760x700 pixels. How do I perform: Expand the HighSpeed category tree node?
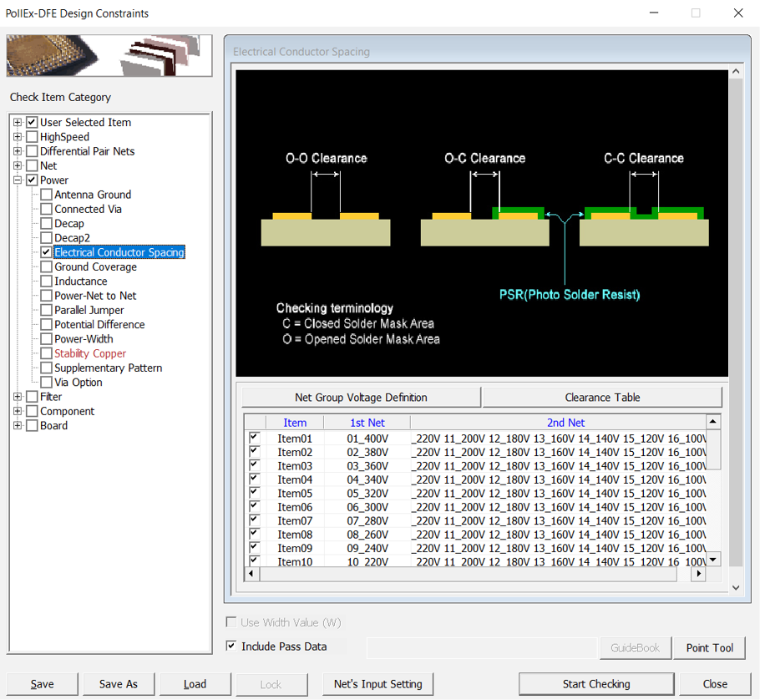(x=18, y=137)
